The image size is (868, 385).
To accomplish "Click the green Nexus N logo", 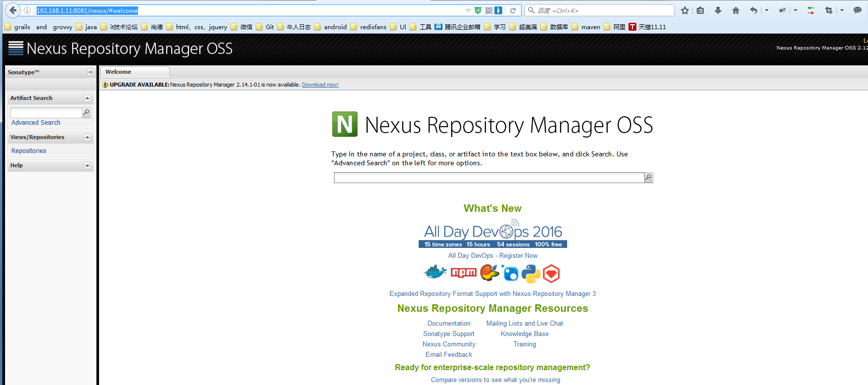I will click(x=344, y=124).
